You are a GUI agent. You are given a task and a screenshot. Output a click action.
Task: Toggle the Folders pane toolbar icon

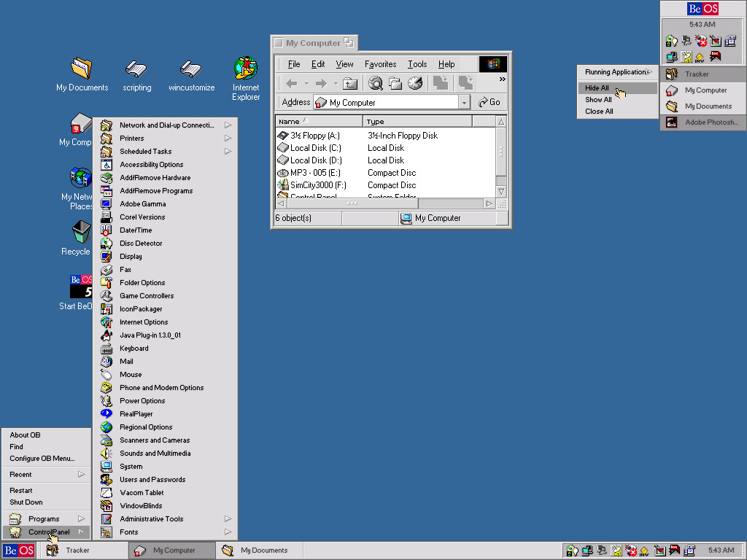(395, 83)
